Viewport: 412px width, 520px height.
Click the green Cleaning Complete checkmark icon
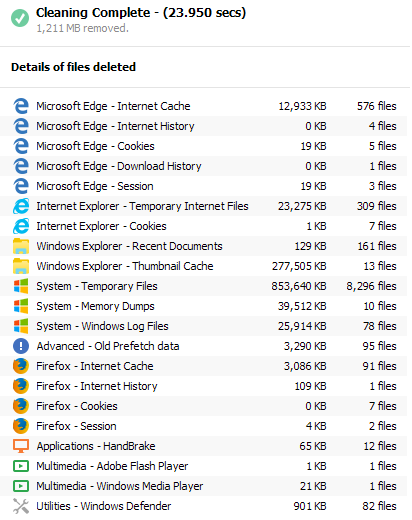tap(20, 18)
